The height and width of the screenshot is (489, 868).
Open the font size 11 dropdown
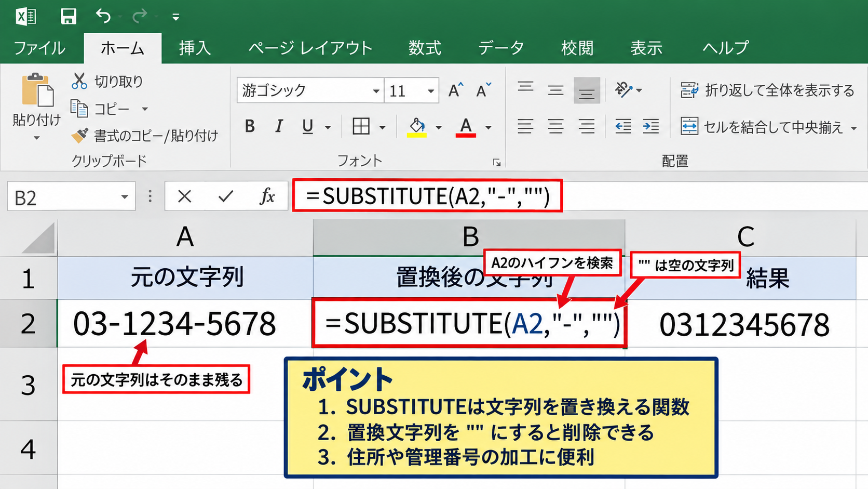(x=430, y=91)
